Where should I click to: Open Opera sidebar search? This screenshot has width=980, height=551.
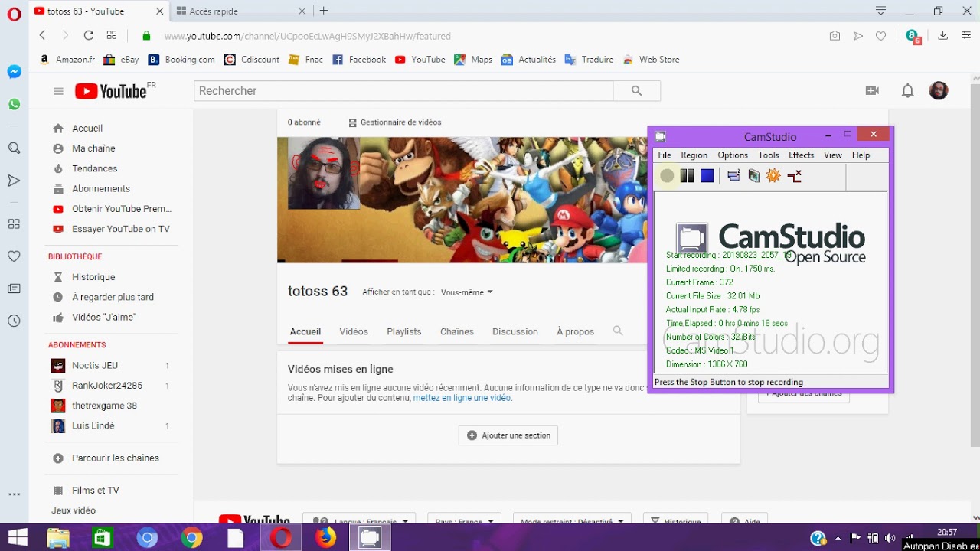pyautogui.click(x=14, y=148)
